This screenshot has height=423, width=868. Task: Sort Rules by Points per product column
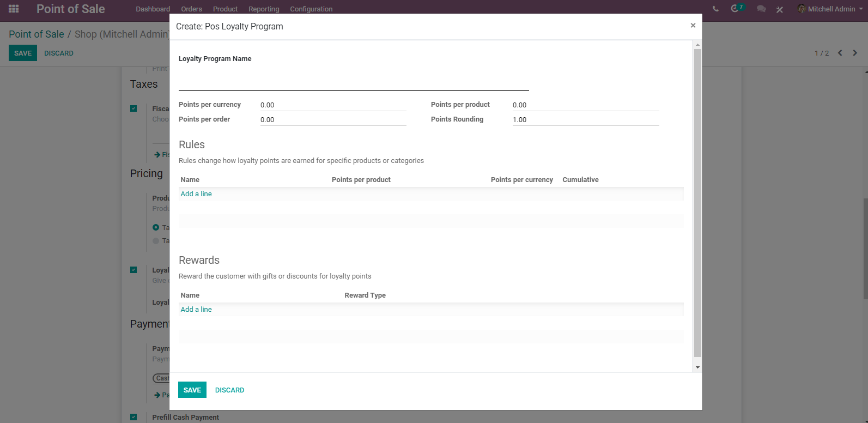(361, 179)
